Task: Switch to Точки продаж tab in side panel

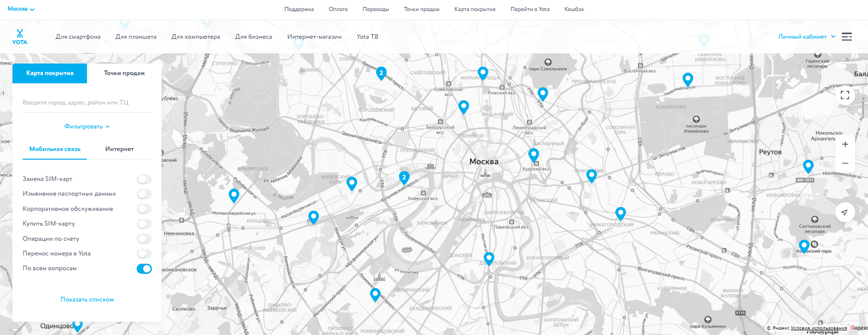Action: click(124, 73)
